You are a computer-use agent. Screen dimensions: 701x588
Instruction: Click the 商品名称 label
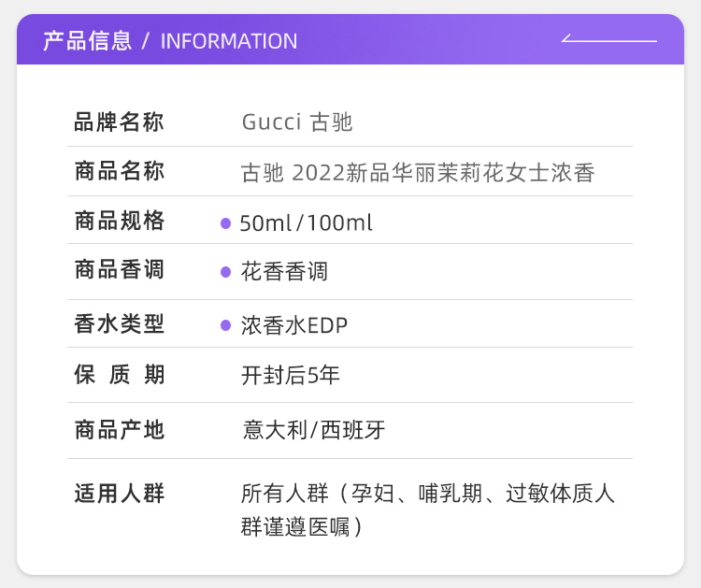[119, 171]
